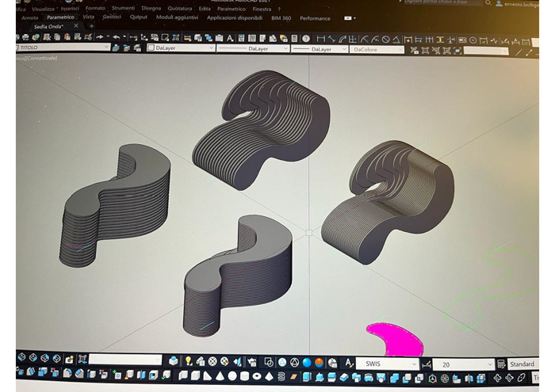Image resolution: width=555 pixels, height=392 pixels.
Task: Click the table style icon beside Standard
Action: (501, 364)
